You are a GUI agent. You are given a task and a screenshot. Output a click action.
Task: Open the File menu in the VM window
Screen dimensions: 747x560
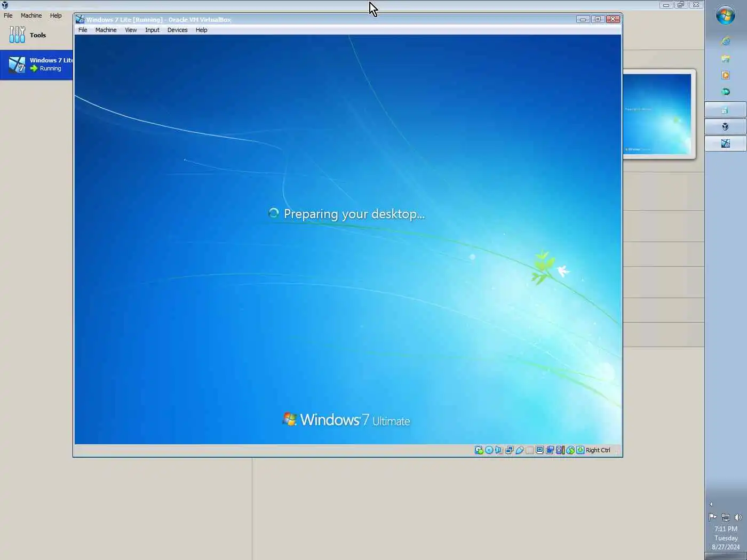tap(83, 30)
